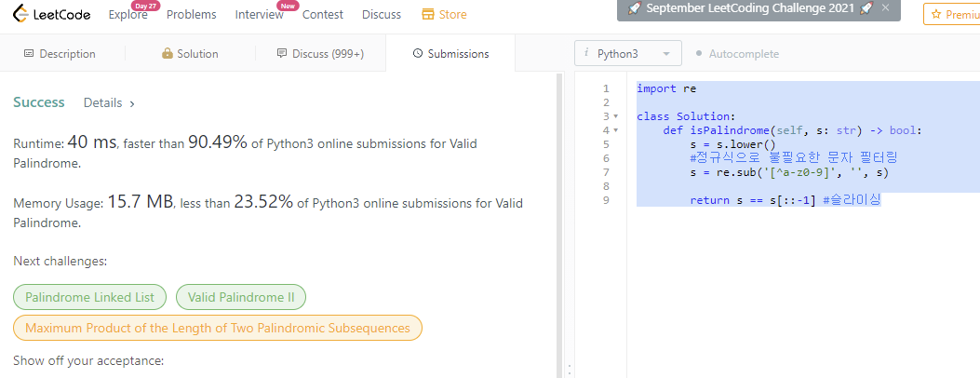Open the Explore menu
This screenshot has width=980, height=378.
coord(128,15)
